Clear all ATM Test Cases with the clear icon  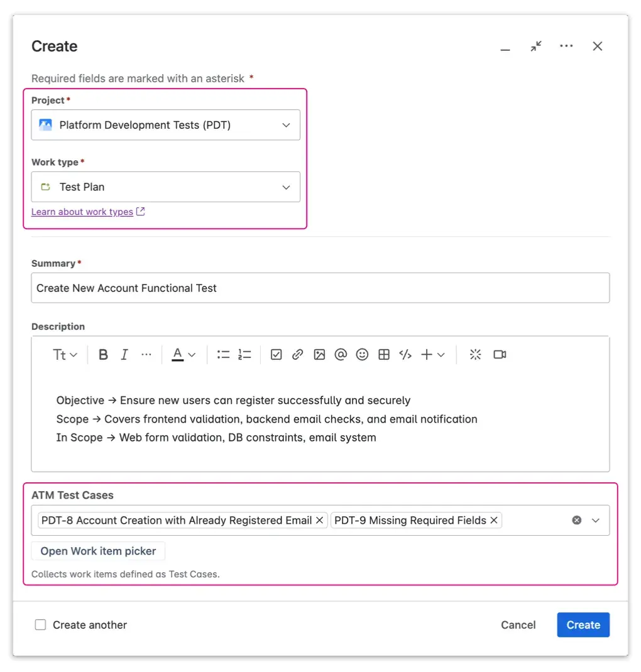[577, 520]
